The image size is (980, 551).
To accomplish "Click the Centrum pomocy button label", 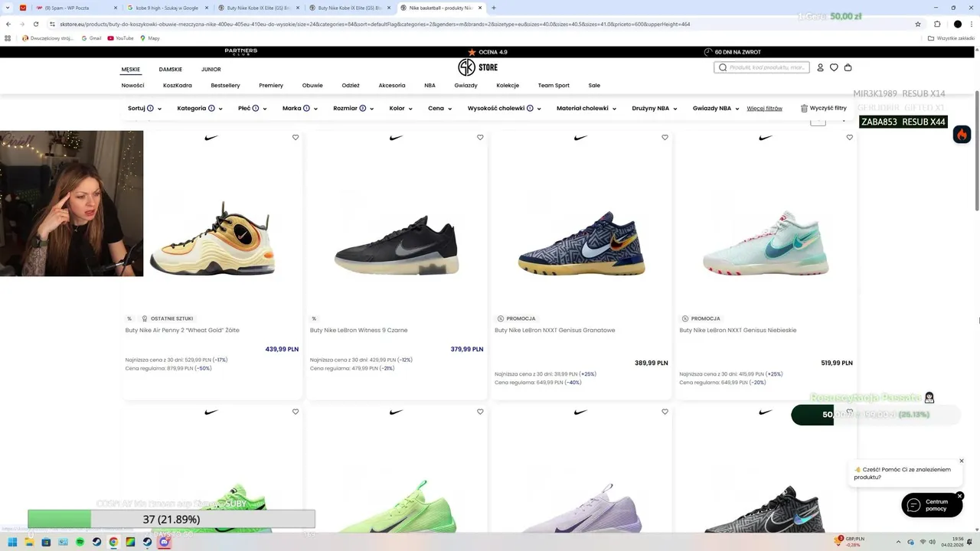I will (936, 505).
